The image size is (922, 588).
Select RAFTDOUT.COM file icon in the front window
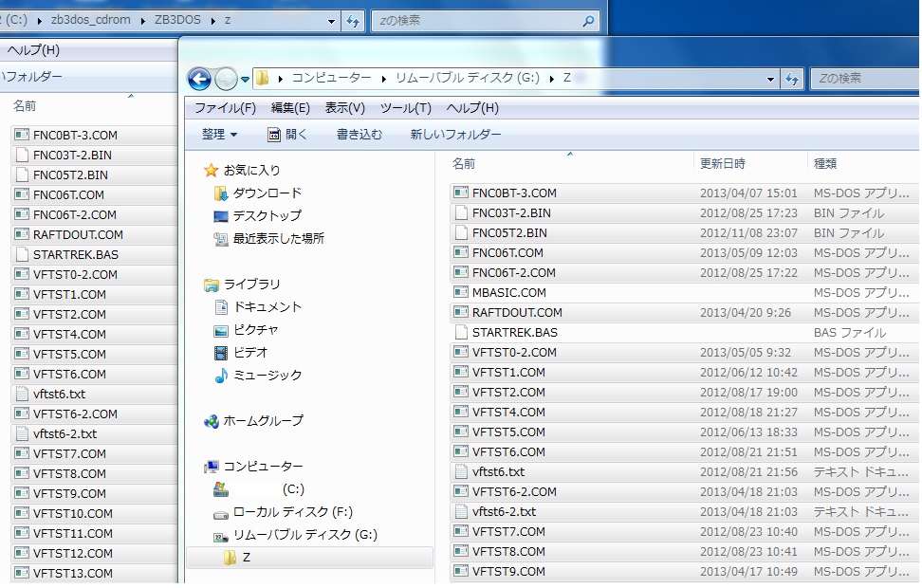(461, 312)
